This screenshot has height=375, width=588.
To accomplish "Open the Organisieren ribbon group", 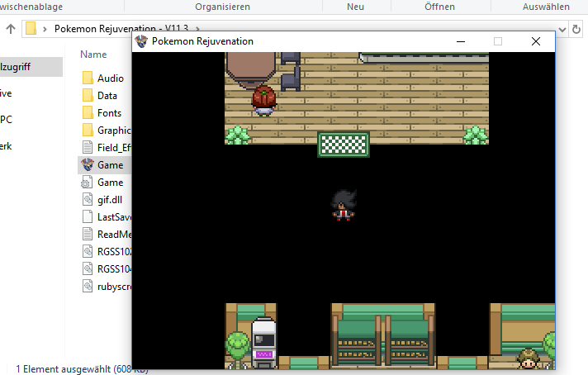I will (222, 7).
